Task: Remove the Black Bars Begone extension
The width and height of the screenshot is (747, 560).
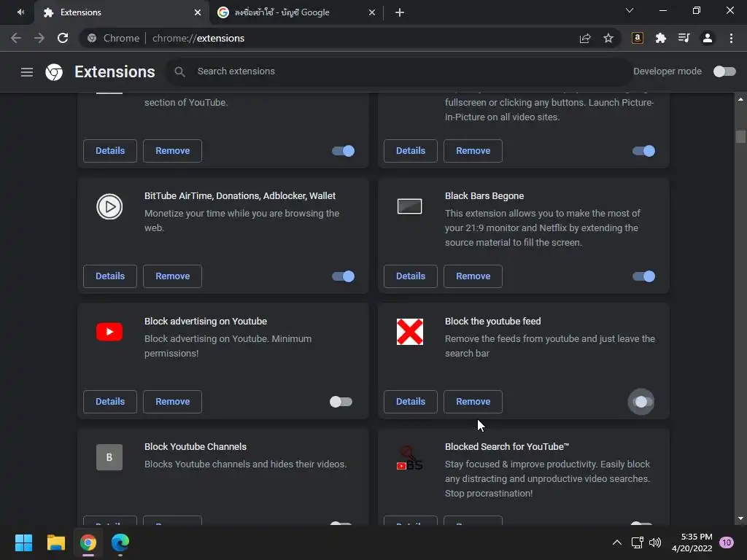Action: coord(473,276)
